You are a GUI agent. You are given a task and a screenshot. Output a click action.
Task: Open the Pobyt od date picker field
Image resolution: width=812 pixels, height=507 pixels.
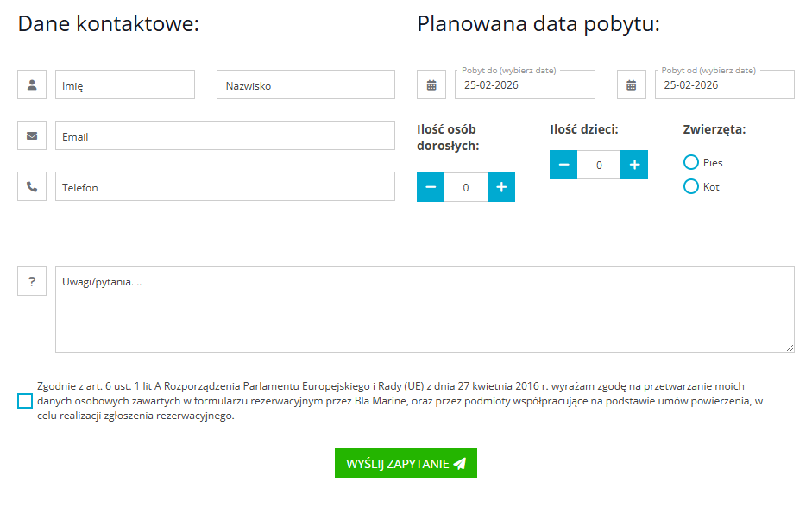tap(725, 84)
